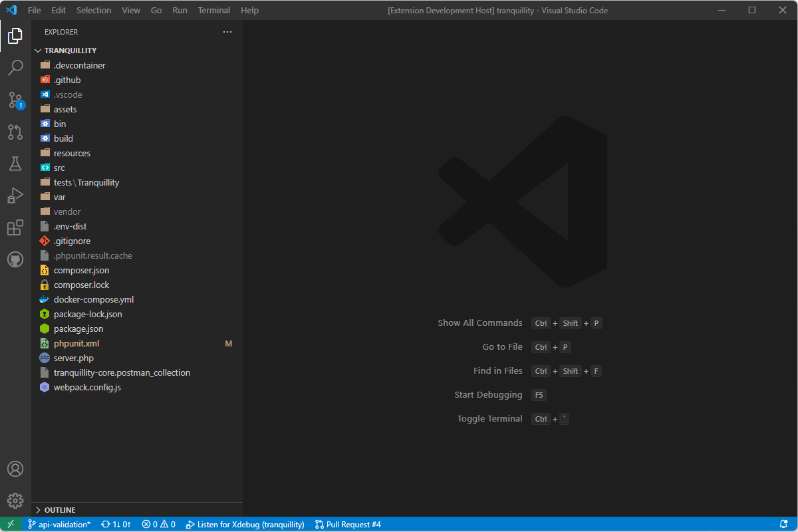
Task: Open the Extensions view
Action: pyautogui.click(x=15, y=227)
